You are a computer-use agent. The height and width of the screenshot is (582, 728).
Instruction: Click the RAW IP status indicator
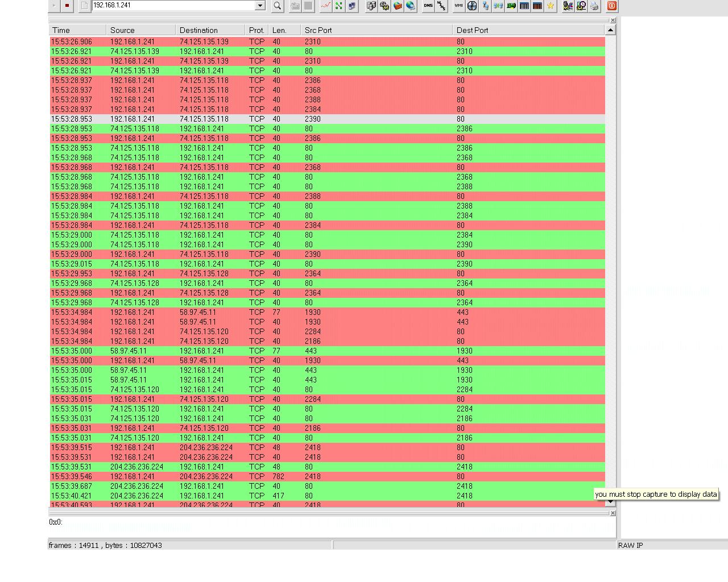point(631,545)
